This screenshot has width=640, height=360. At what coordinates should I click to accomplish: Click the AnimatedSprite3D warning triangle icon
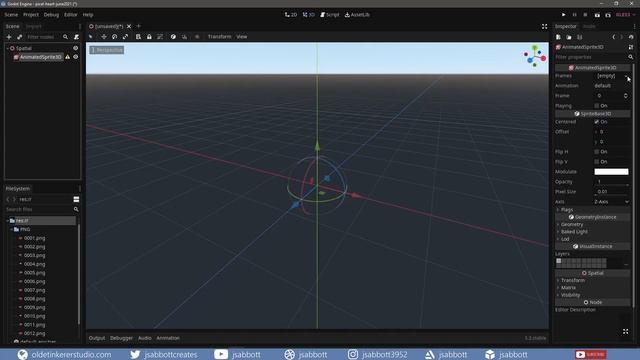pos(68,57)
